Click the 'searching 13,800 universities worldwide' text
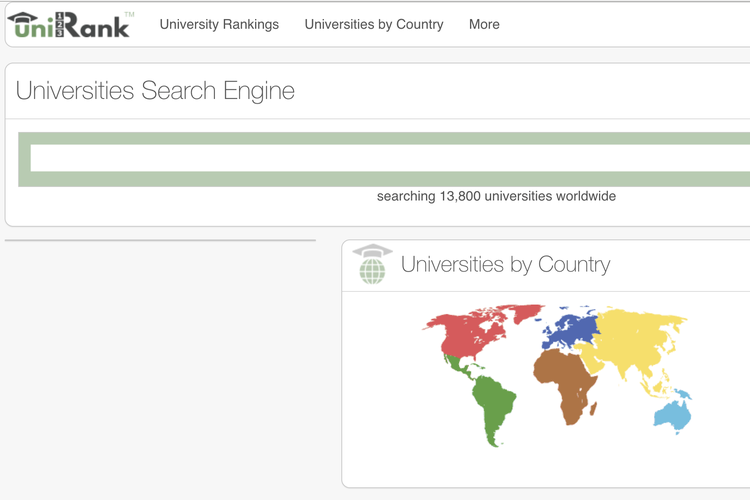Screen dimensions: 750x500 coord(496,196)
